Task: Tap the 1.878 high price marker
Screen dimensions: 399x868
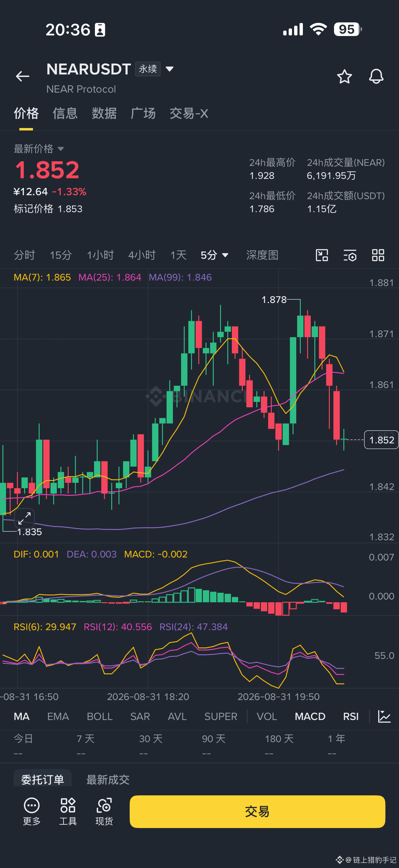Action: [274, 300]
